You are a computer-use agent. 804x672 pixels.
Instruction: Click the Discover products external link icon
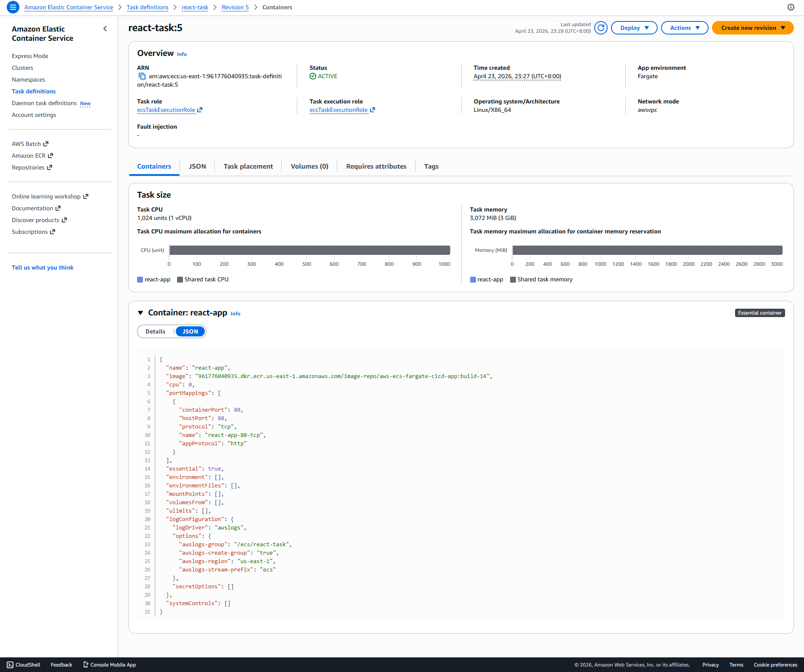click(x=64, y=220)
